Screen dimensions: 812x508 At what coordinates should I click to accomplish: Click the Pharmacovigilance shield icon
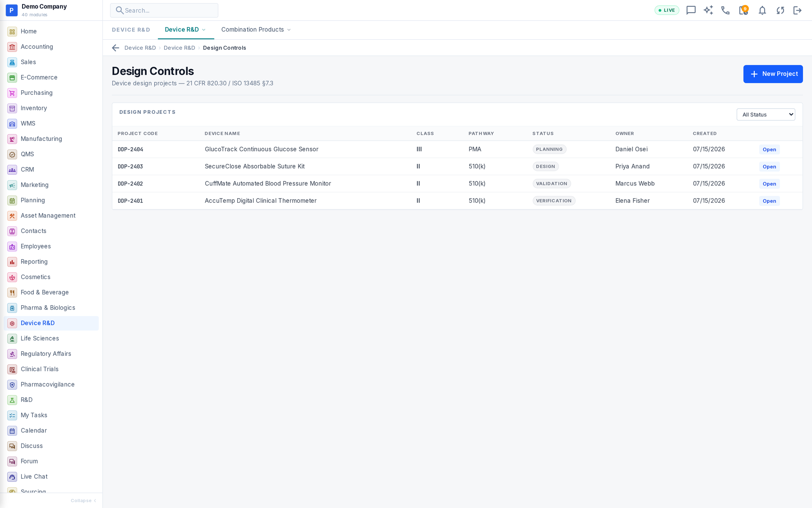pyautogui.click(x=12, y=385)
